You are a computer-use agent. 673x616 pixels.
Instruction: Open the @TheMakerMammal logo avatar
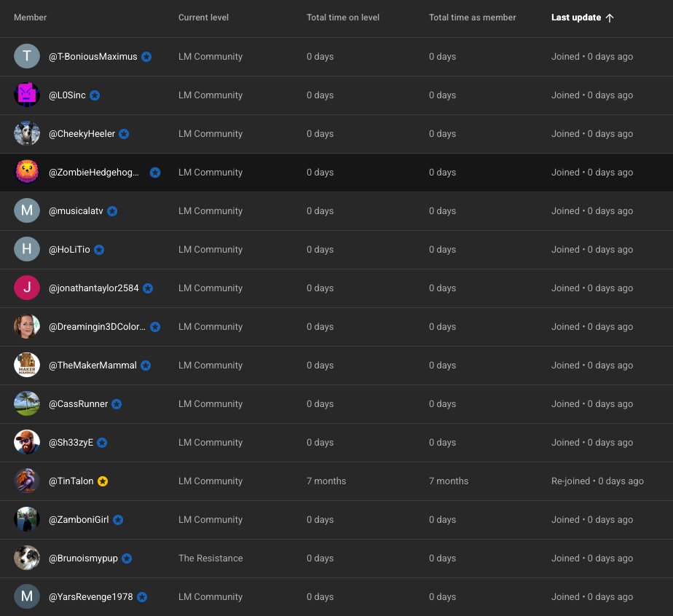(27, 365)
